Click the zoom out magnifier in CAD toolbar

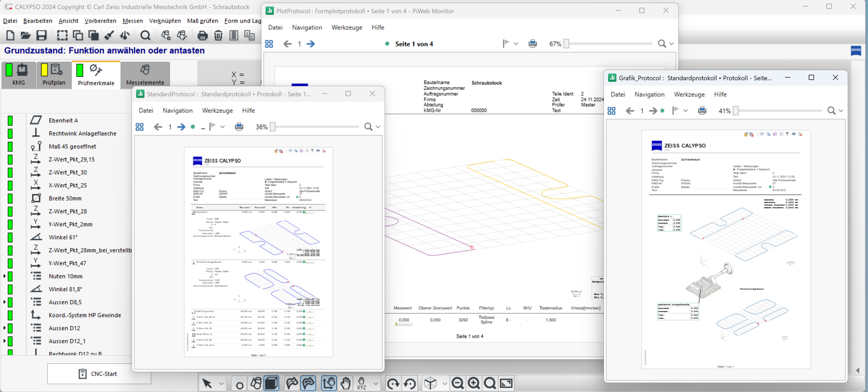[x=458, y=383]
